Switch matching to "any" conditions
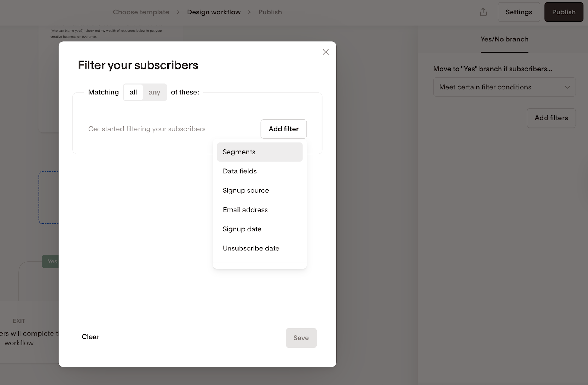 pyautogui.click(x=154, y=92)
